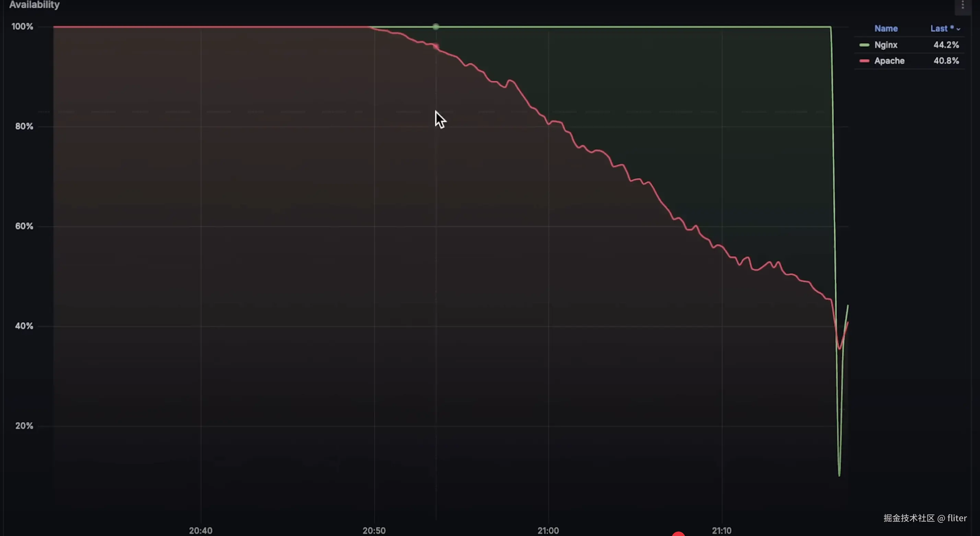Image resolution: width=980 pixels, height=536 pixels.
Task: Open Nginx green color swatch picker
Action: pyautogui.click(x=864, y=45)
